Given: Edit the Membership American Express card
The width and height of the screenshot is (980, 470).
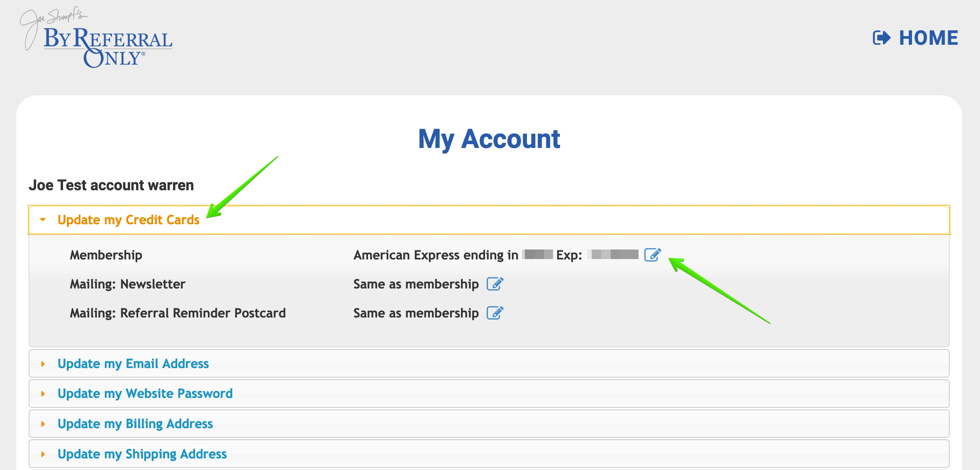Looking at the screenshot, I should pyautogui.click(x=652, y=254).
